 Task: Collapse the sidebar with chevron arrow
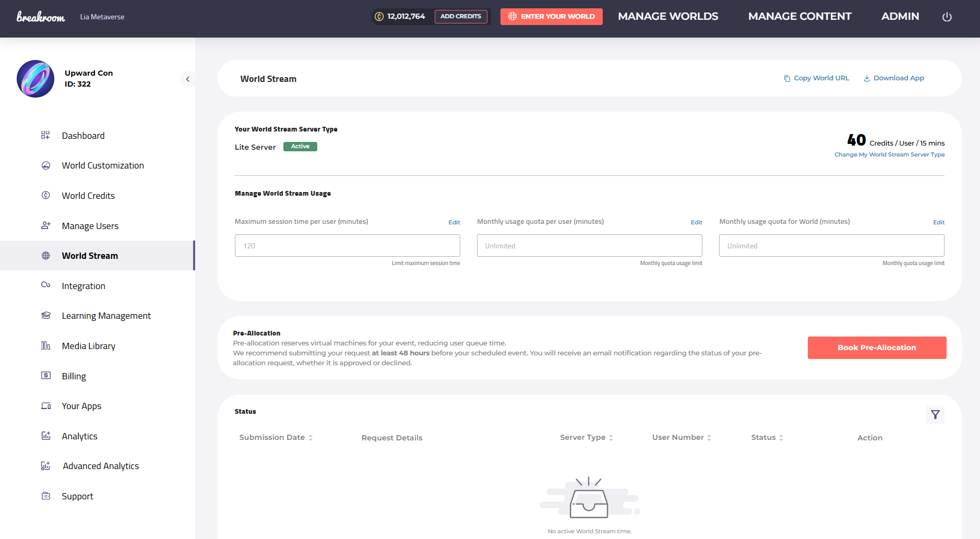pyautogui.click(x=188, y=79)
